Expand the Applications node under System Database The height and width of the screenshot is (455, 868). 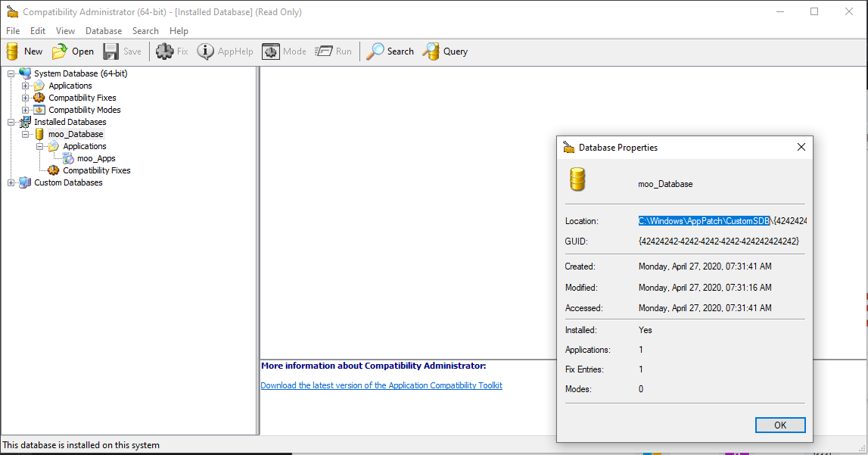pos(25,86)
